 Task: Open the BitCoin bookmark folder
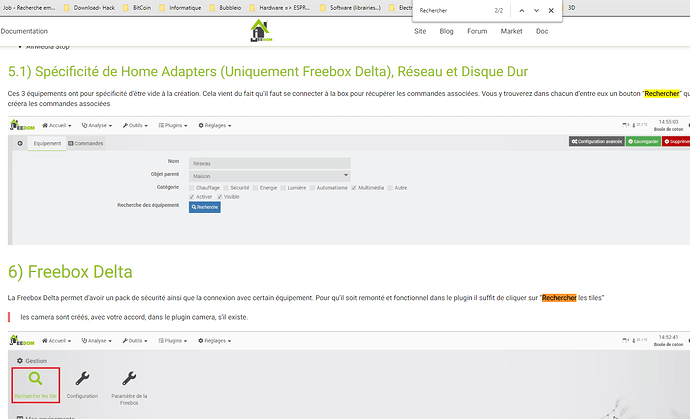(x=137, y=7)
